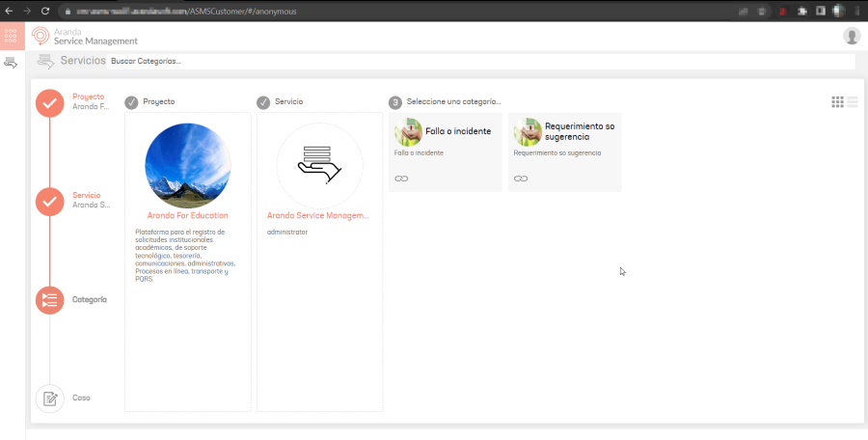868x440 pixels.
Task: Click the hand service icon image
Action: (320, 166)
